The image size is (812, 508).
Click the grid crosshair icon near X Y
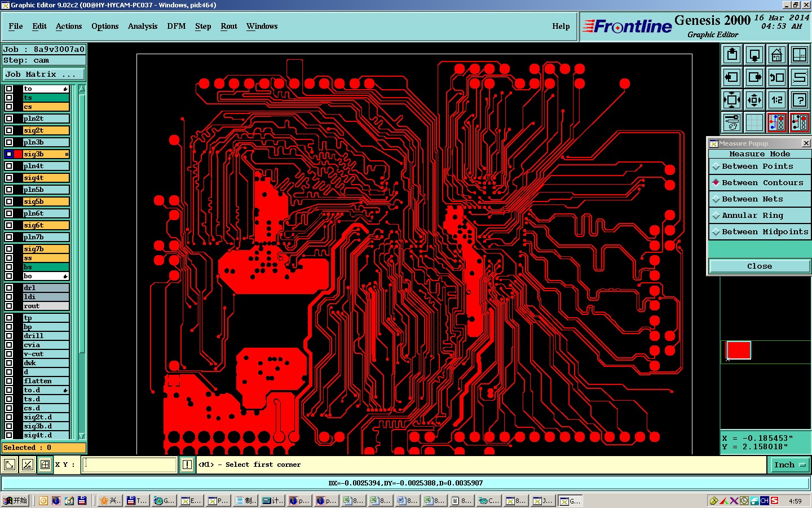pyautogui.click(x=45, y=465)
